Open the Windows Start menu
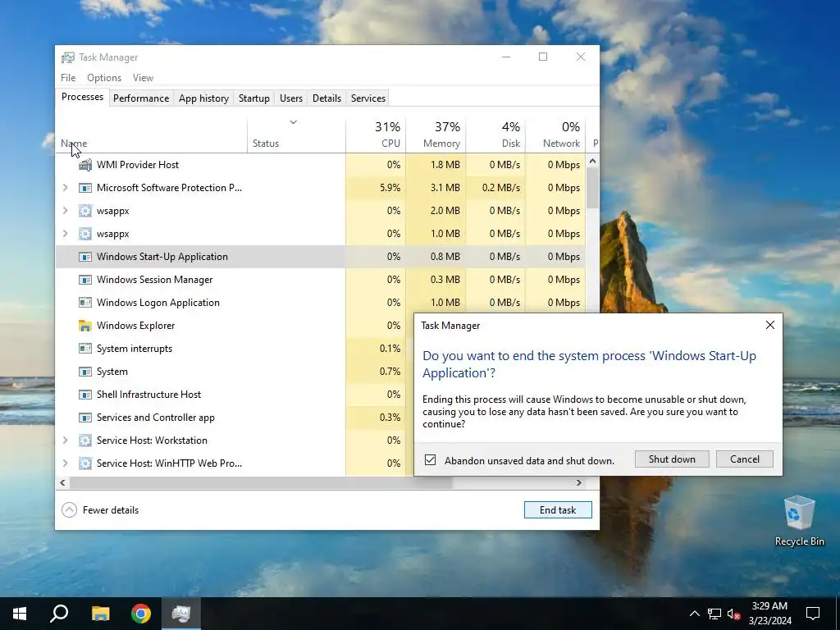This screenshot has height=630, width=840. (x=20, y=614)
